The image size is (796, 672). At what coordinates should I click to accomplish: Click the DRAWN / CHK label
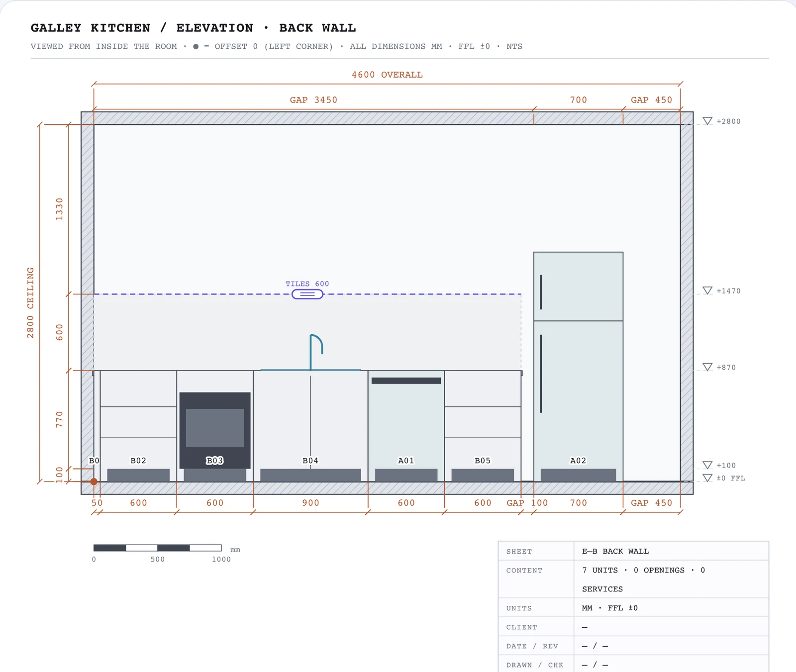click(535, 665)
